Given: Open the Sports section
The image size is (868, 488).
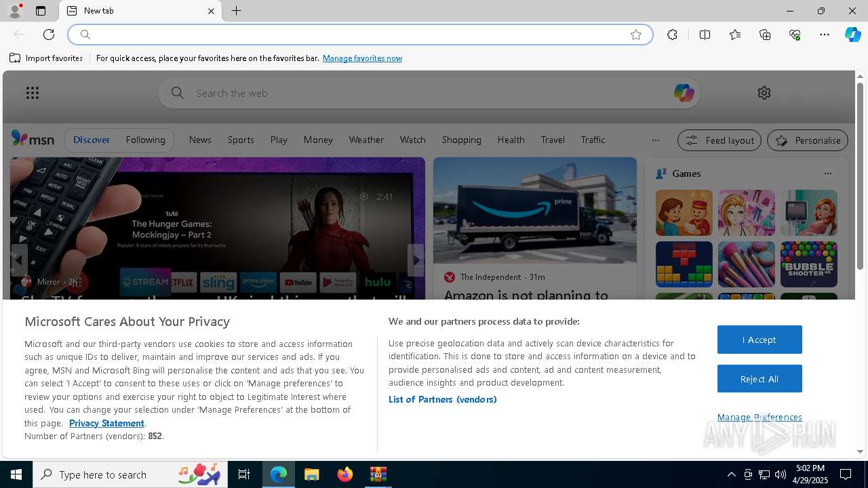Looking at the screenshot, I should tap(241, 140).
